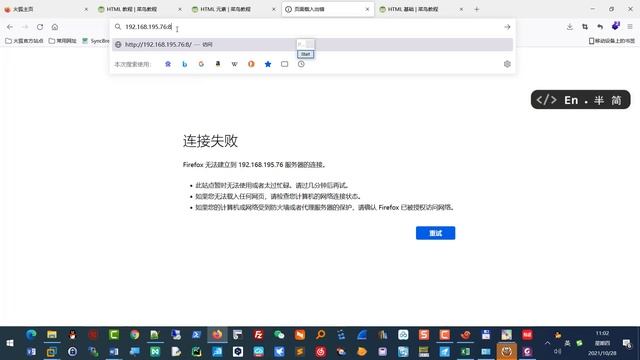Screen dimensions: 640x360
Task: Open Google Chrome from taskbar
Action: (x=135, y=335)
